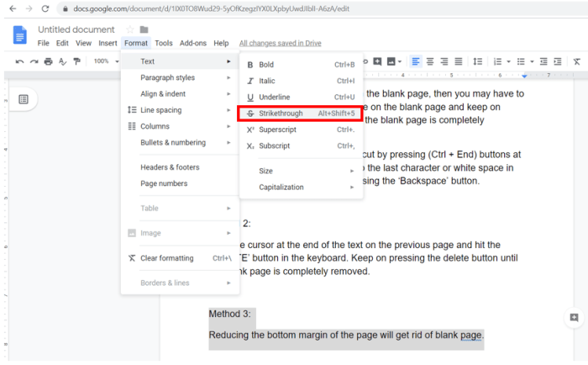The width and height of the screenshot is (588, 365).
Task: Click toolbar clear formatting icon
Action: click(577, 61)
